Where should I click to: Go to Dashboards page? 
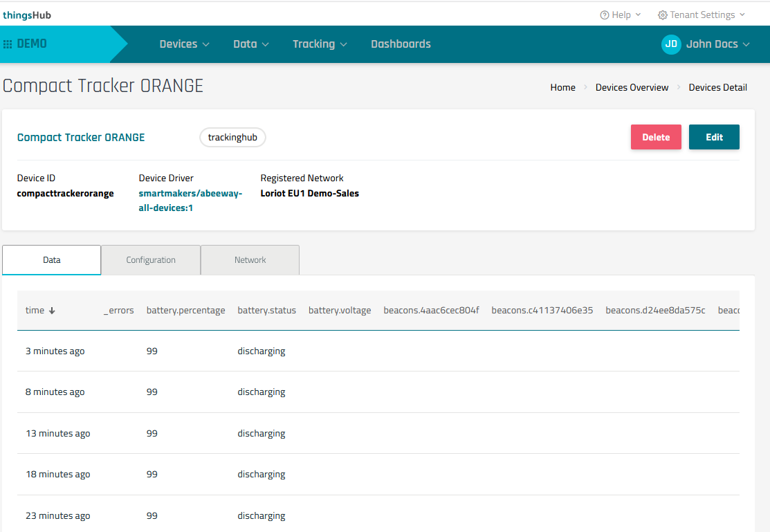[x=401, y=44]
